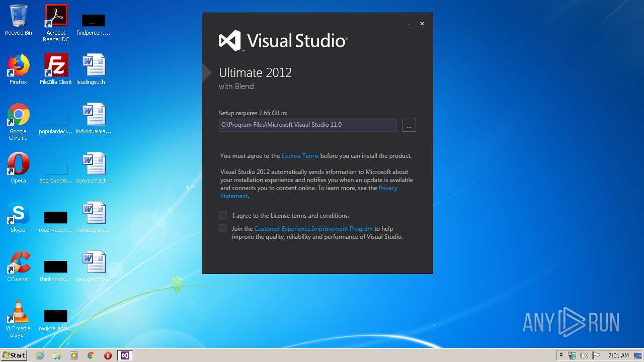Click the install path input field
This screenshot has height=362, width=644.
pos(308,125)
